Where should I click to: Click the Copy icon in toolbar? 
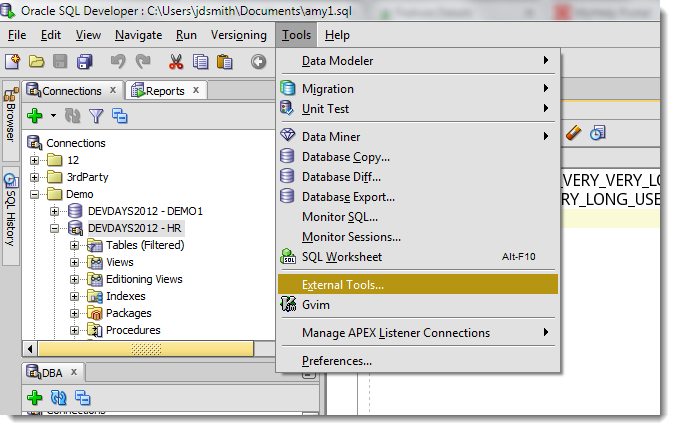200,62
